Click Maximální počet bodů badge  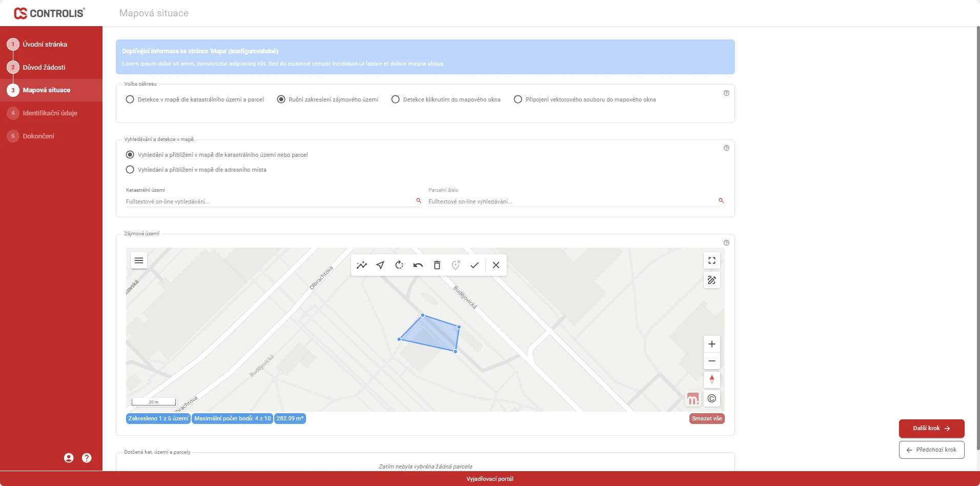coord(233,418)
